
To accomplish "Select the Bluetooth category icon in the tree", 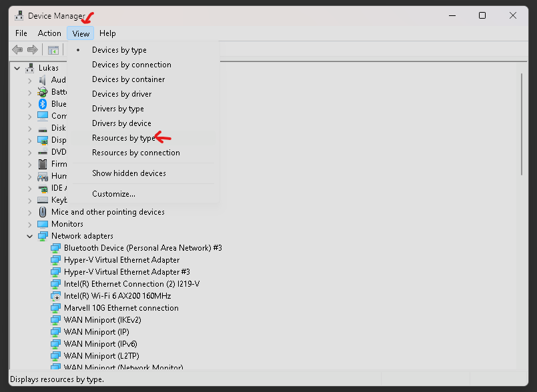I will pyautogui.click(x=43, y=104).
